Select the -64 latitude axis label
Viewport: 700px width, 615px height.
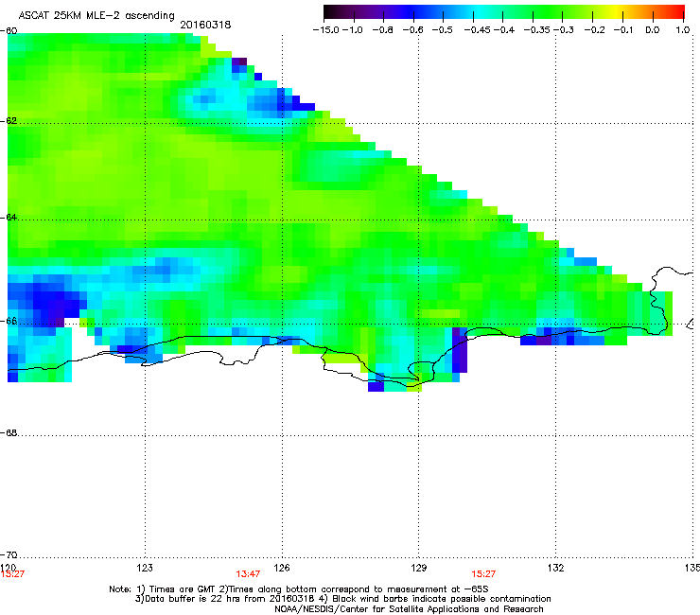[x=9, y=217]
